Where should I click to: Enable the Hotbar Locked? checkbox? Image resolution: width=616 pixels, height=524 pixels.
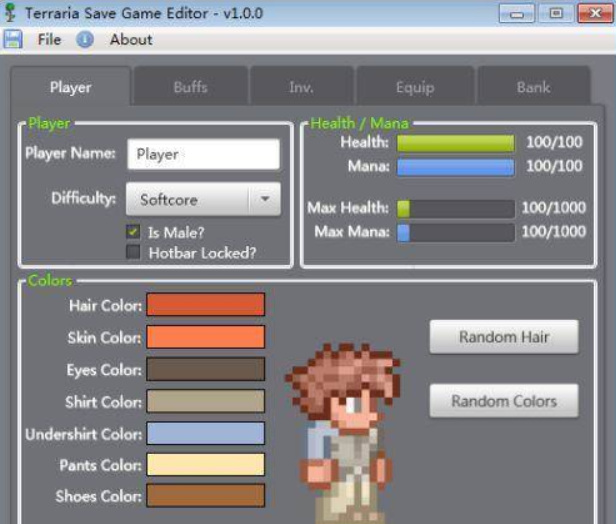[133, 253]
